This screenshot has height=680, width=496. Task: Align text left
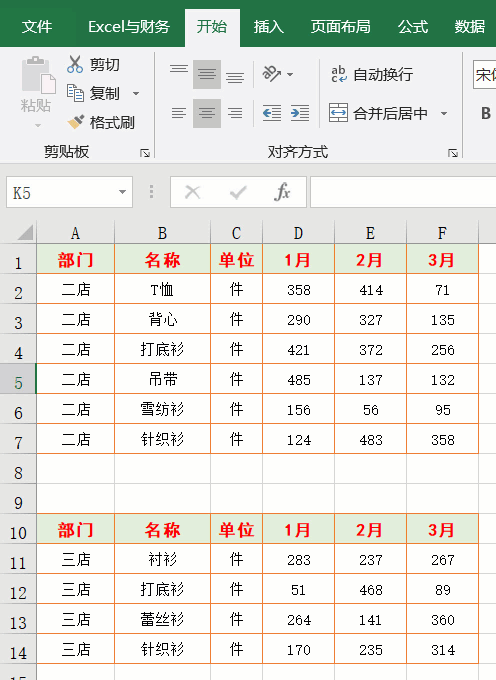(179, 113)
